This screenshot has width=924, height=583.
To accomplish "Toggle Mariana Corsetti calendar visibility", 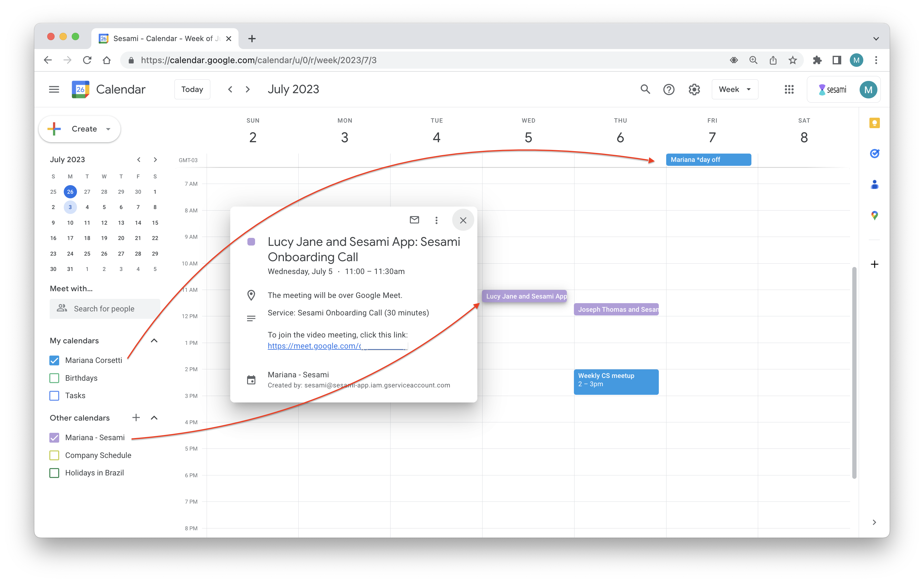I will click(x=55, y=360).
